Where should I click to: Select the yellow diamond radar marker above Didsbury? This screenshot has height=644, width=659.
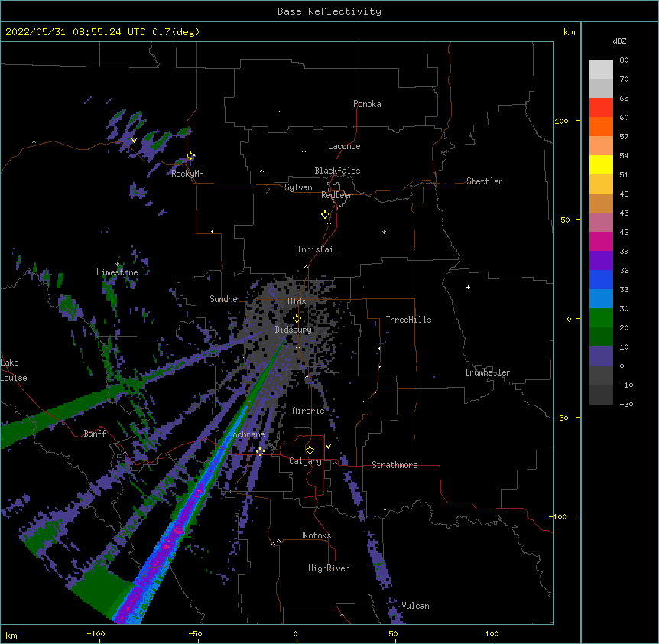click(x=297, y=319)
